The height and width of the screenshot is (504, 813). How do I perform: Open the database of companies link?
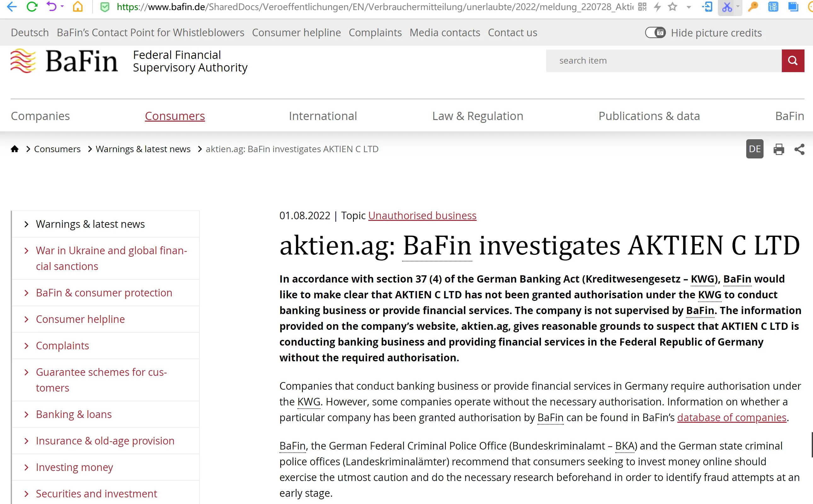(732, 417)
